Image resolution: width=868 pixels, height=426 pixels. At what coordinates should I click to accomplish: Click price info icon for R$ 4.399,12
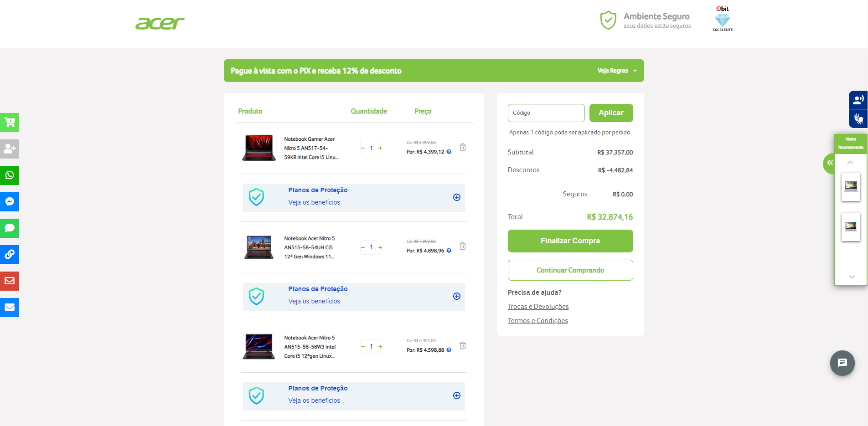449,152
